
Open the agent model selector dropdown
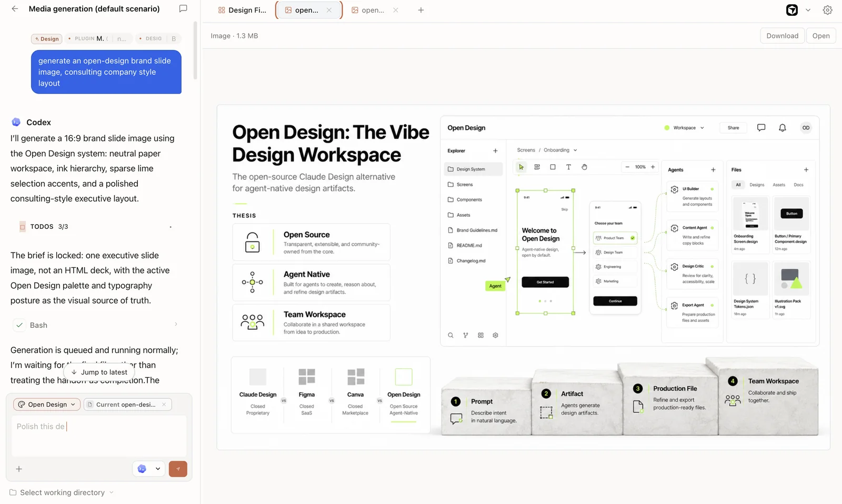click(149, 469)
